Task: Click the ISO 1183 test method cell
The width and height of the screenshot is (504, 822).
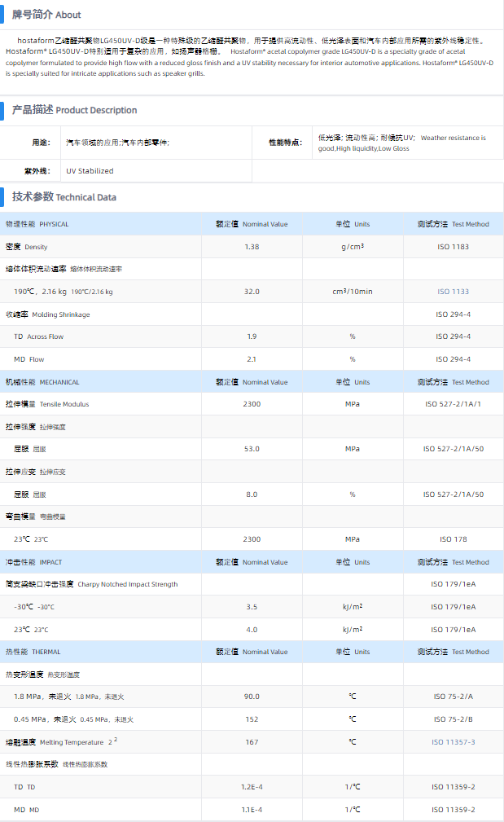Action: click(x=454, y=247)
